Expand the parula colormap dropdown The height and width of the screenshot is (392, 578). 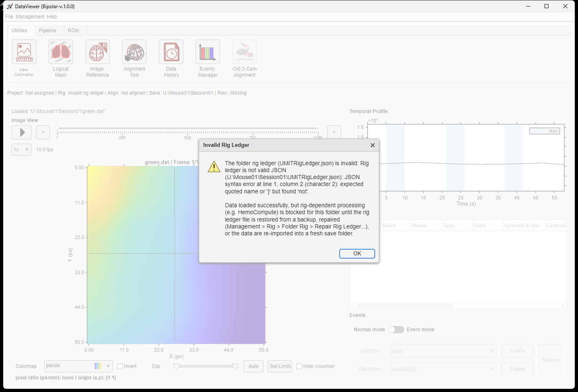78,366
